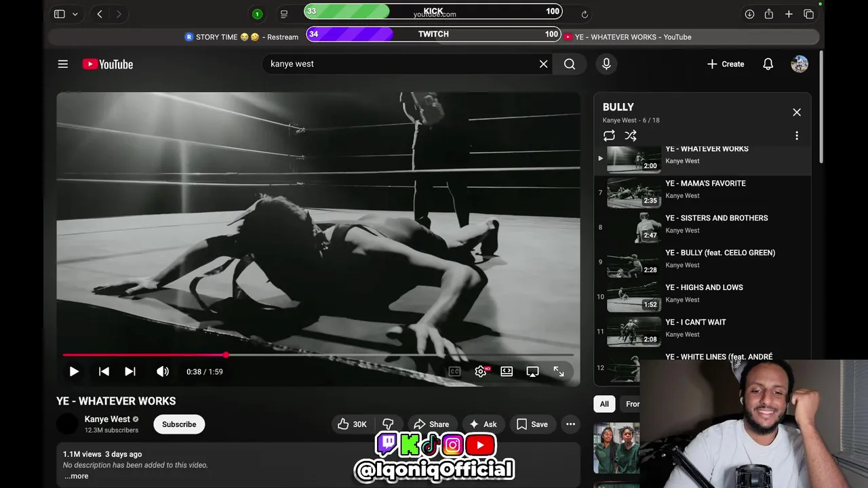Screen dimensions: 868x488
Task: Toggle closed captions
Action: click(454, 371)
